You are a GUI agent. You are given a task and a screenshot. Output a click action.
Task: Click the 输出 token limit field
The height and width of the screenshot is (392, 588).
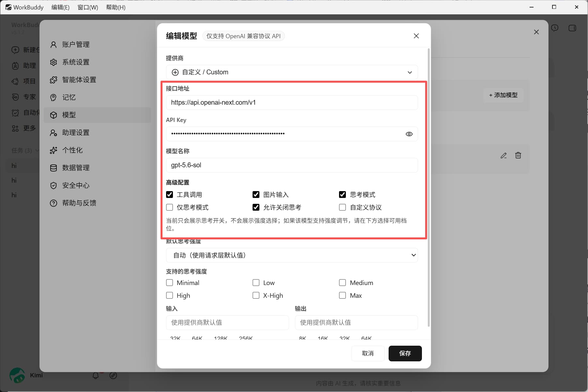[356, 323]
